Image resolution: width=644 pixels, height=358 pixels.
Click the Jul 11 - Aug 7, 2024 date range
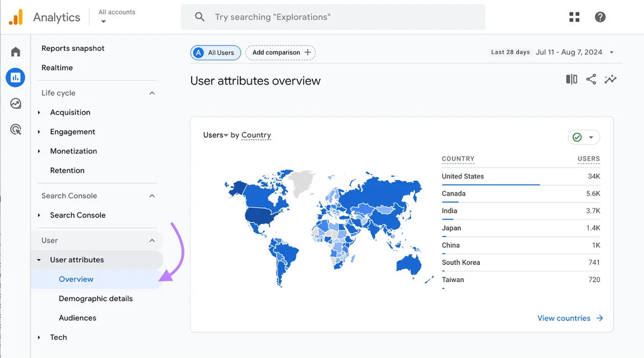coord(569,53)
